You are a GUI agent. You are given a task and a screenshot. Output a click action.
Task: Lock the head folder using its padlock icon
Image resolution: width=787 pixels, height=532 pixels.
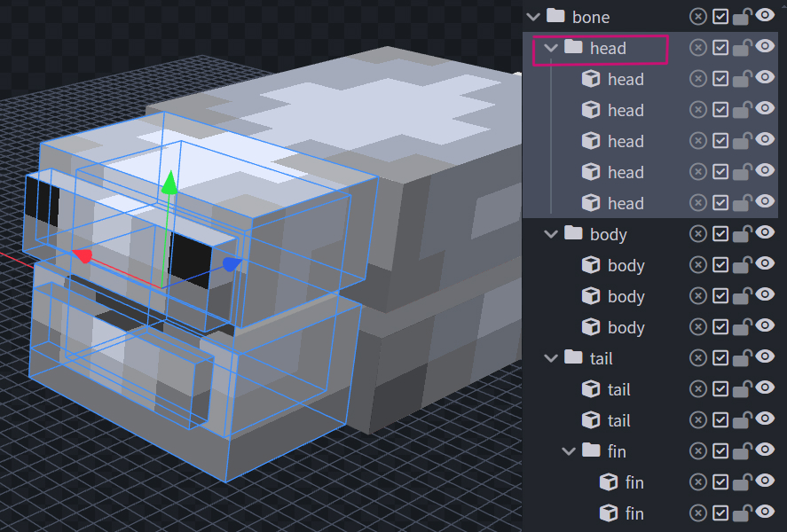click(743, 48)
